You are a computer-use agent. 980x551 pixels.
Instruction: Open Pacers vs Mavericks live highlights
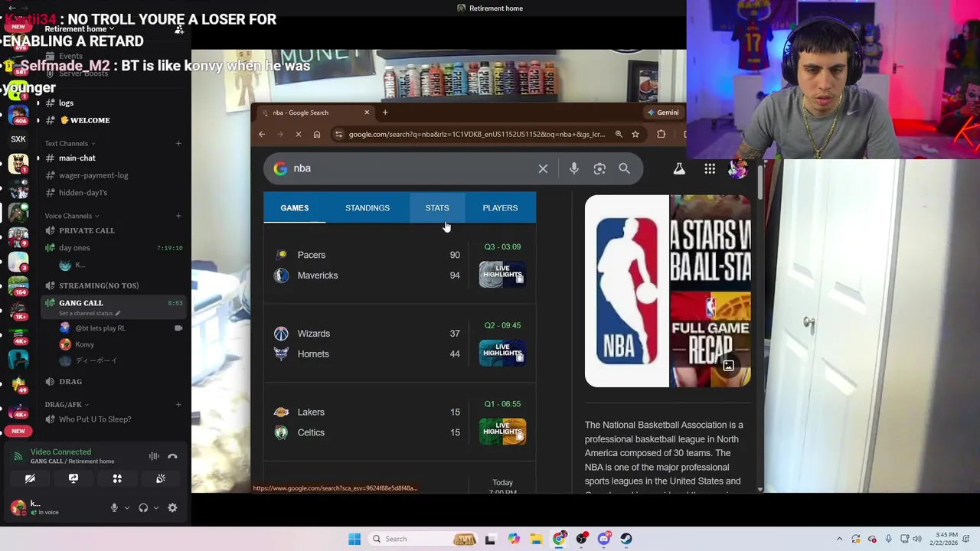(502, 274)
